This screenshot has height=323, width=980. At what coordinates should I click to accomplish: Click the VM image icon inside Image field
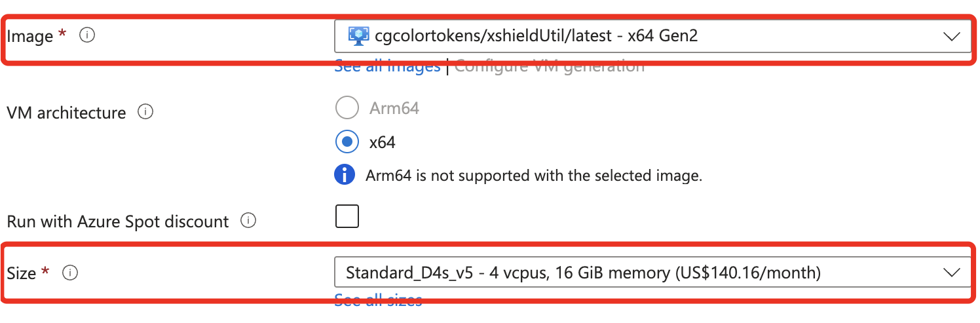(x=358, y=36)
